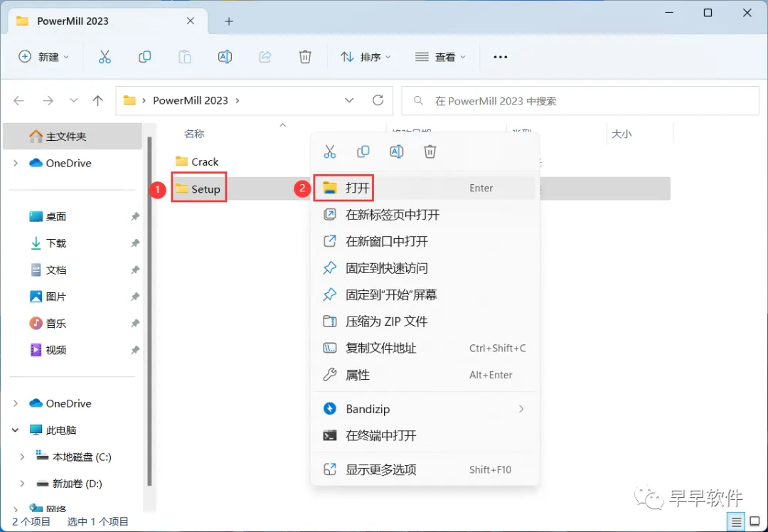Click the Share icon in the toolbar

265,57
